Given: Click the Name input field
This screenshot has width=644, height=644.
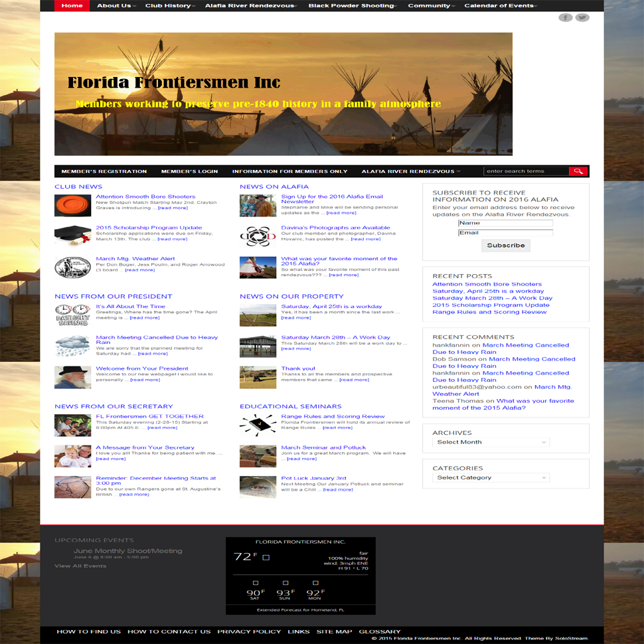Looking at the screenshot, I should point(505,223).
